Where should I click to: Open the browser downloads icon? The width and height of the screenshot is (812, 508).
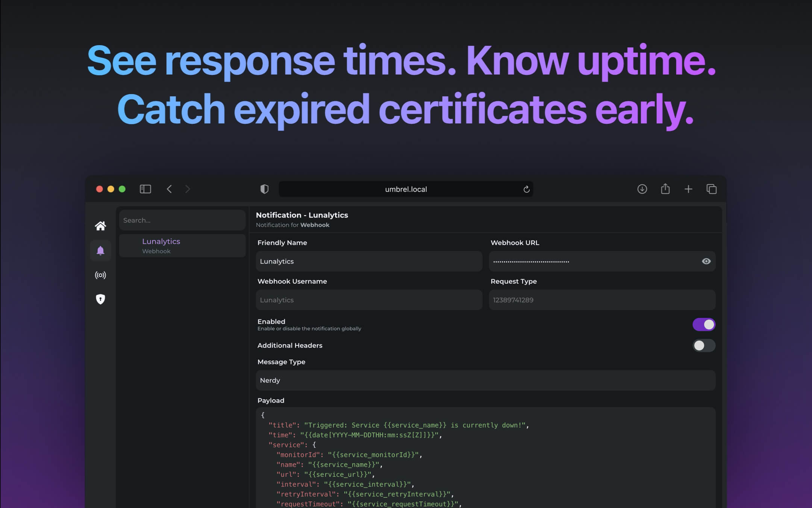point(642,189)
